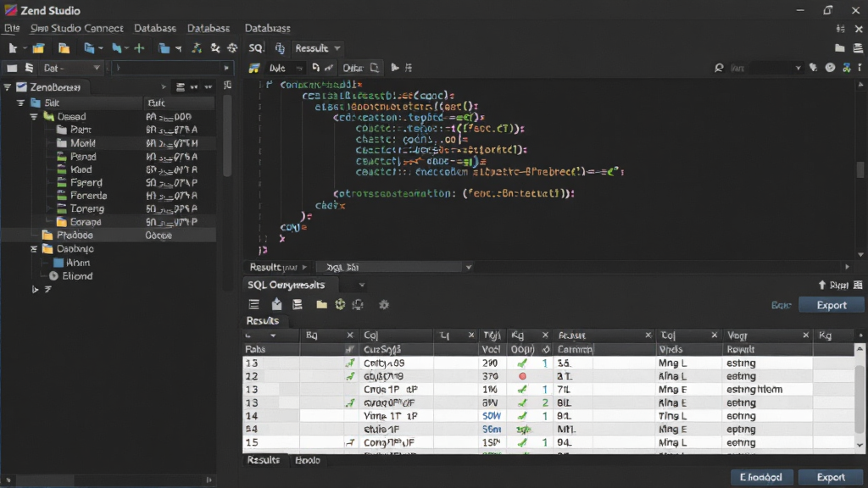Click the code editor vertical scrollbar
Screen dimensions: 868x488
(860, 169)
